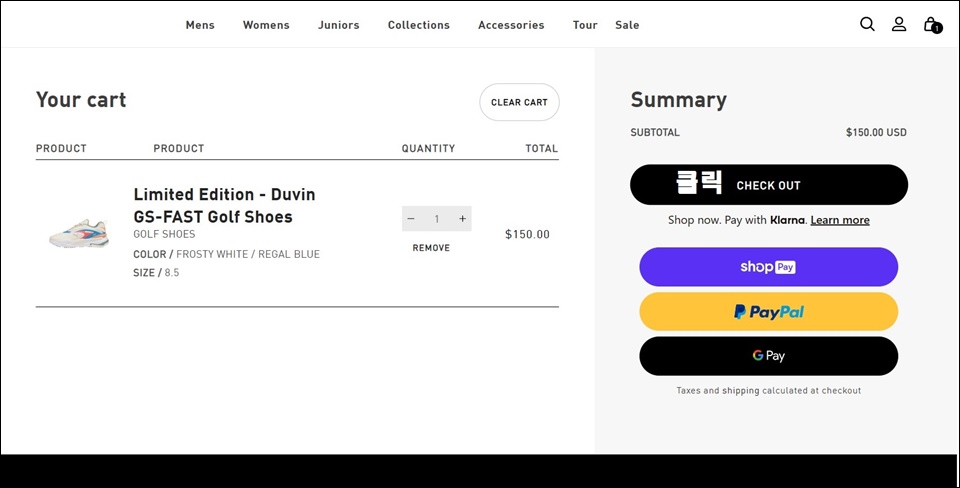Pay with Shop Pay
The image size is (960, 488).
pyautogui.click(x=768, y=267)
